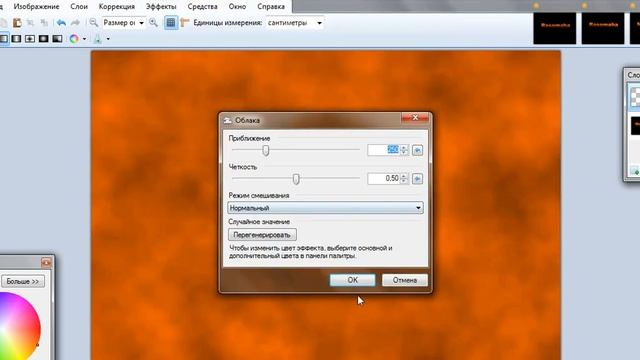Screen dimensions: 640x360
Task: Click the Режим смешивания label
Action: tap(259, 196)
